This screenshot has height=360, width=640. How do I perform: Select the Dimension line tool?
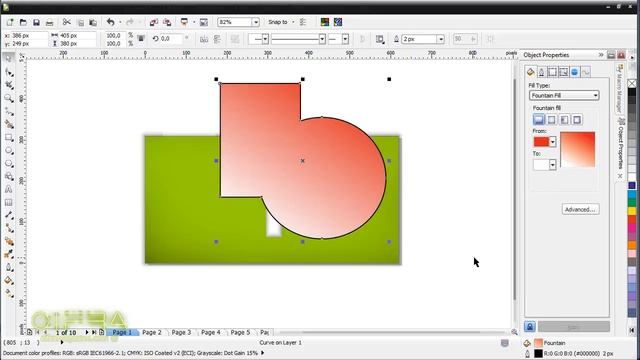pyautogui.click(x=9, y=216)
